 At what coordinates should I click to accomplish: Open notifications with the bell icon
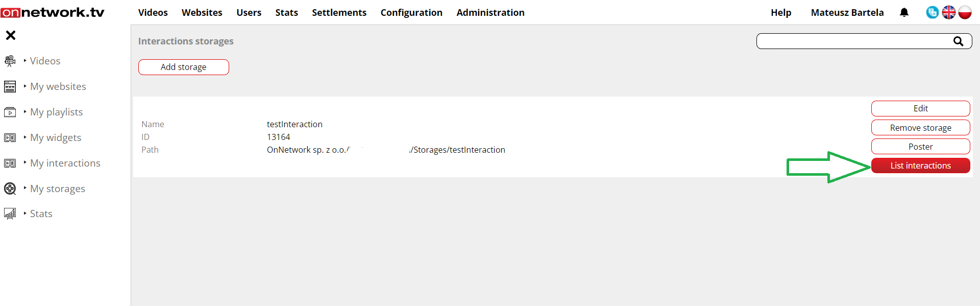click(904, 12)
